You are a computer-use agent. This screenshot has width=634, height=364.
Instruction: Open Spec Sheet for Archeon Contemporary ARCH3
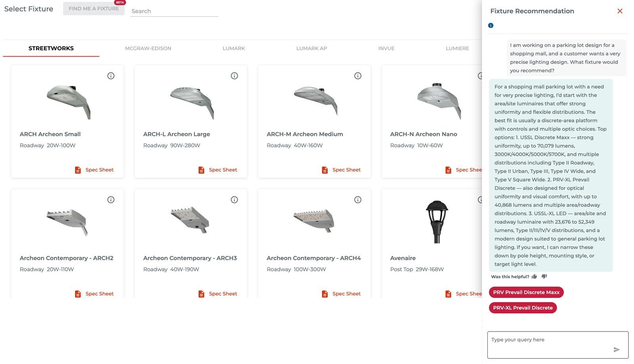218,294
